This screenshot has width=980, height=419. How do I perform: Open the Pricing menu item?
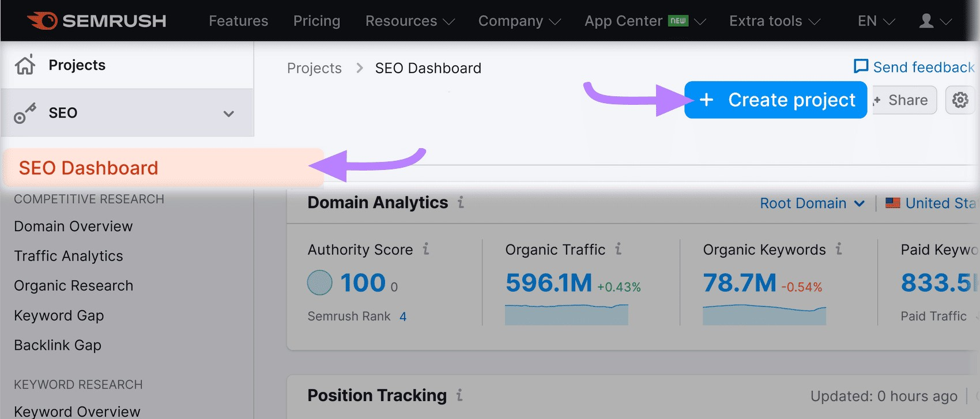(x=316, y=21)
